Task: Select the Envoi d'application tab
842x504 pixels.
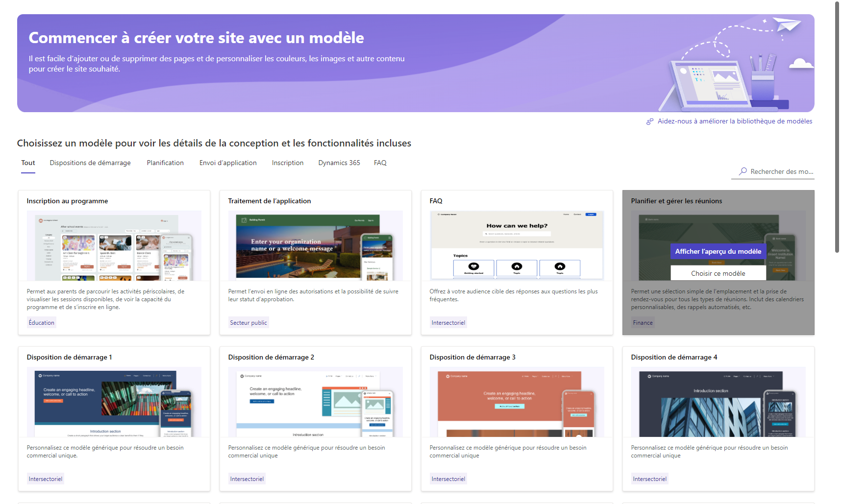Action: click(x=227, y=163)
